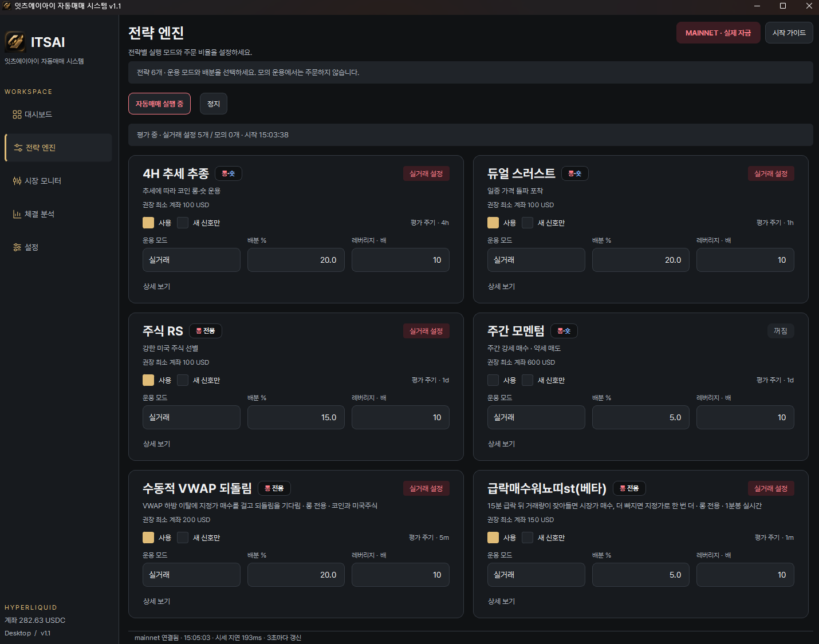Click the app icon in the title bar

click(7, 6)
